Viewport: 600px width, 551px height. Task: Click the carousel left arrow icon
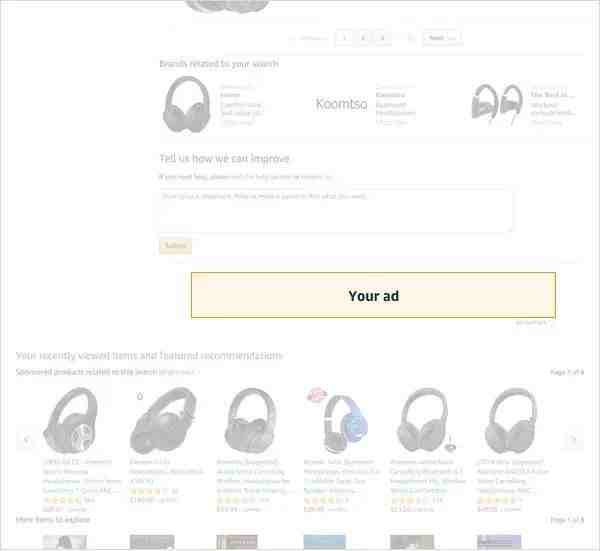coord(26,440)
